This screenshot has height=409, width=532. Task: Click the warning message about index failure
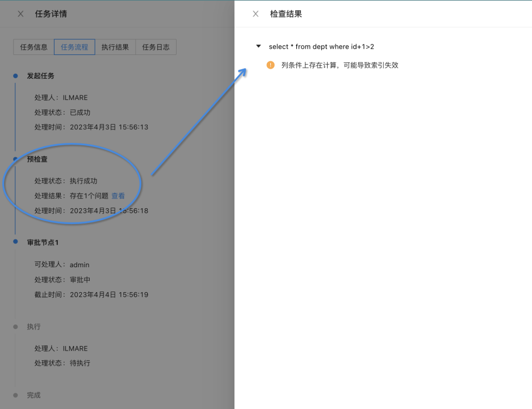pyautogui.click(x=341, y=65)
